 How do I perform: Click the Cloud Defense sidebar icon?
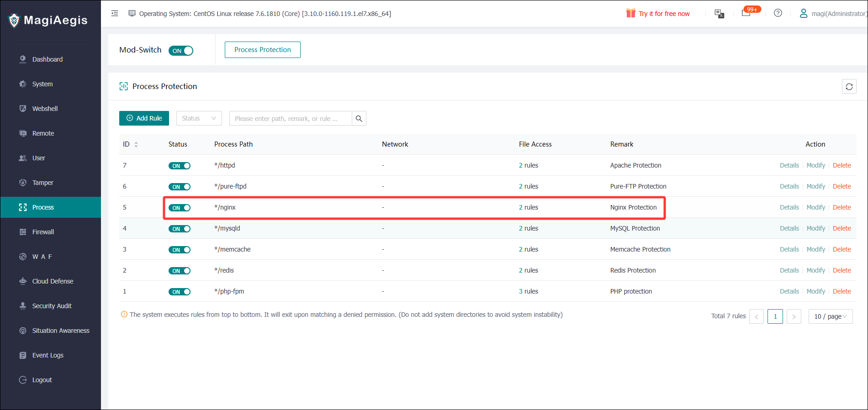click(23, 281)
